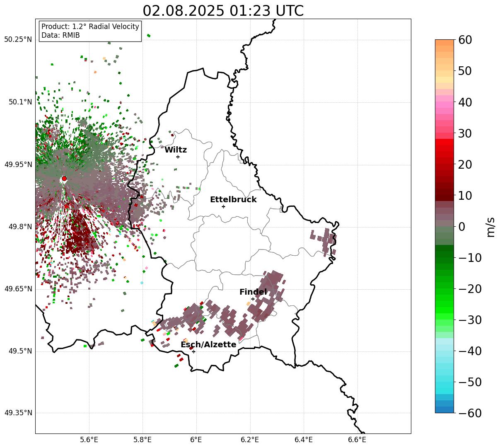
Task: Click the 20 tick label on colorbar
Action: coord(464,165)
